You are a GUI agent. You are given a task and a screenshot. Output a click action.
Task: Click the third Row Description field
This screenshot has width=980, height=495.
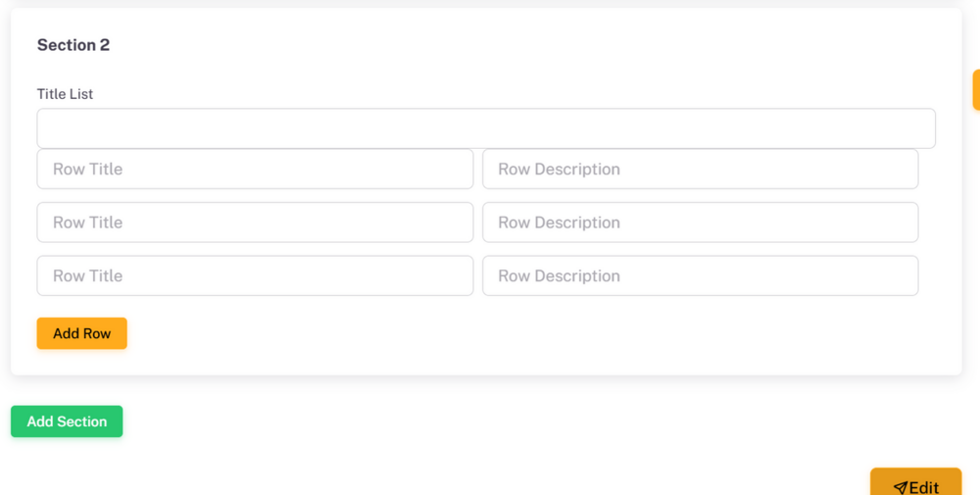pos(700,275)
